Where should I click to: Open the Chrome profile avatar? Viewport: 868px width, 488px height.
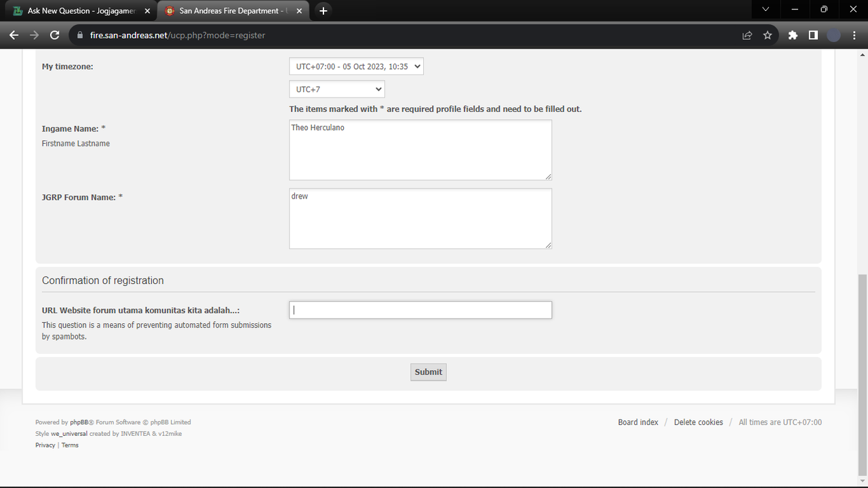[834, 35]
